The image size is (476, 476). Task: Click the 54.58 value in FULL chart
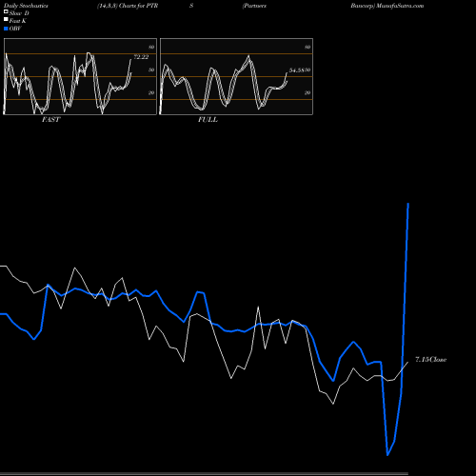pyautogui.click(x=297, y=70)
